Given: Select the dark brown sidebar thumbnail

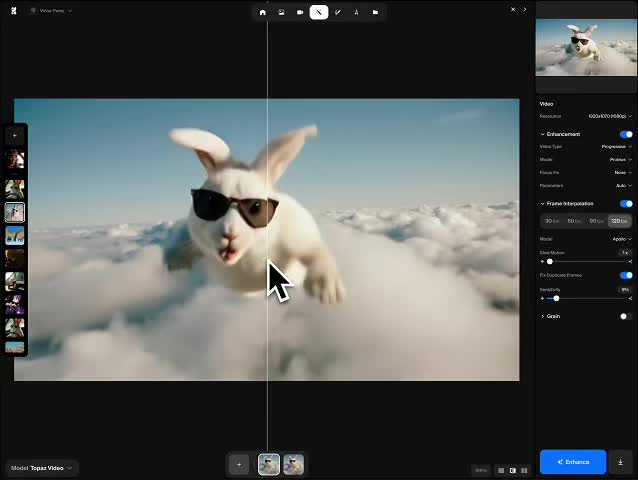Looking at the screenshot, I should [15, 259].
